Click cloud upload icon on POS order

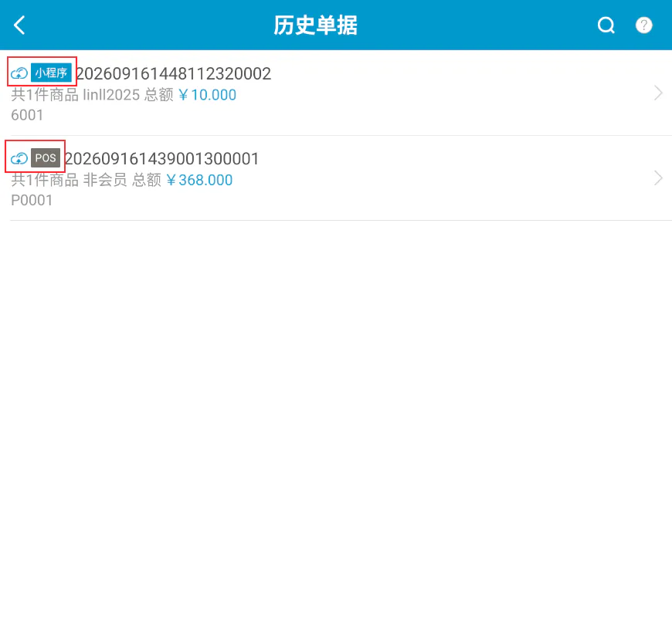point(19,158)
